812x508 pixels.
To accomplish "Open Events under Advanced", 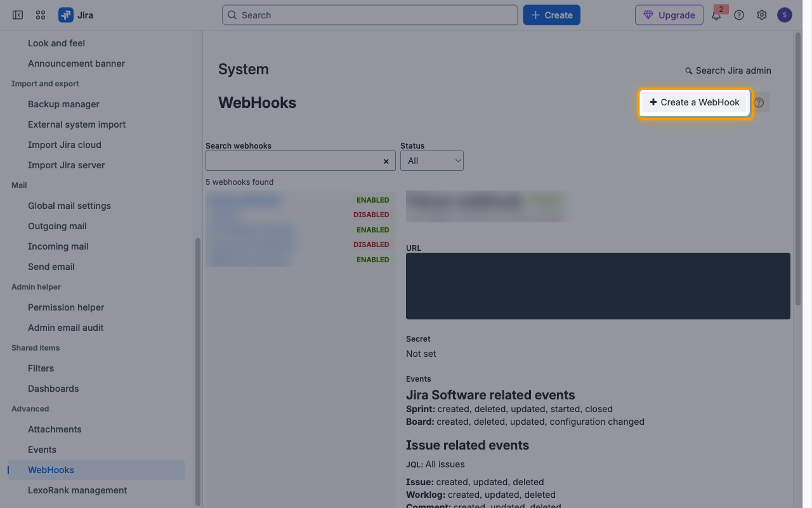I will click(x=42, y=450).
